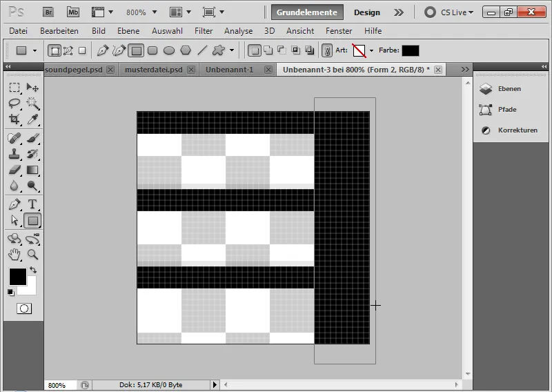Select the Brush tool
The image size is (552, 392).
click(32, 138)
